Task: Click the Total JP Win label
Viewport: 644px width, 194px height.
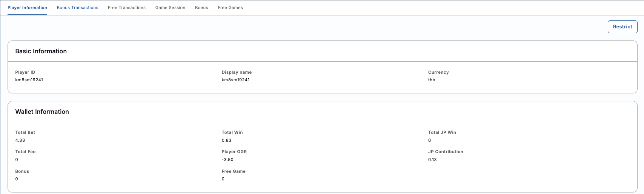Action: (442, 132)
